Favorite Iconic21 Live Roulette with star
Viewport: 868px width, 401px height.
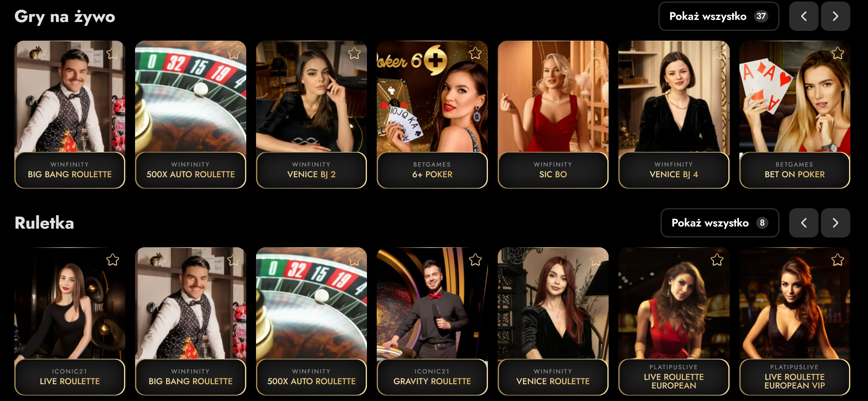click(112, 260)
